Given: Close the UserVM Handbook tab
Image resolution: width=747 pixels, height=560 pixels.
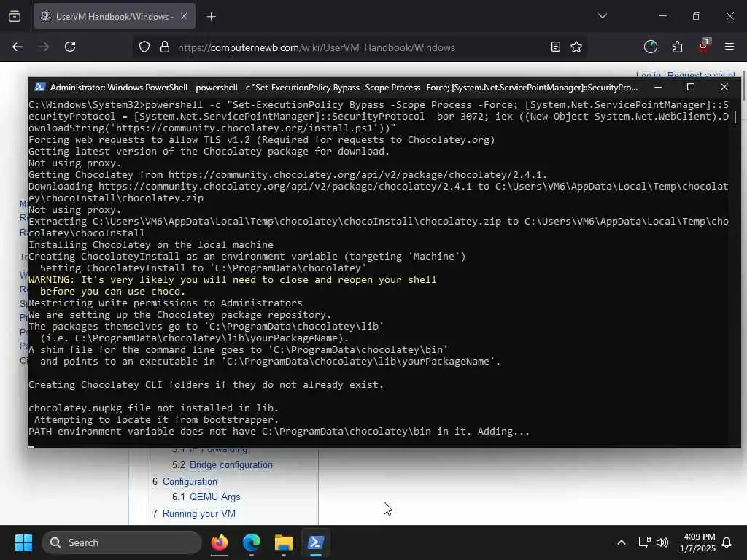Looking at the screenshot, I should (x=183, y=16).
